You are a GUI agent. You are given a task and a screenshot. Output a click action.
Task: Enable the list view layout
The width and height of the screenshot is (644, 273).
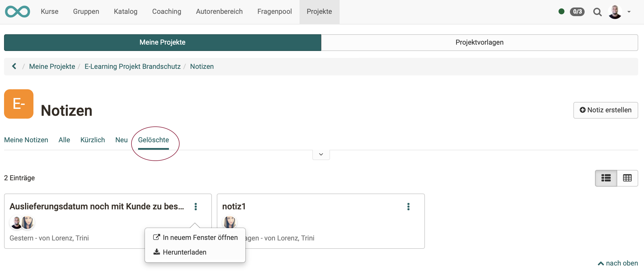click(x=606, y=178)
